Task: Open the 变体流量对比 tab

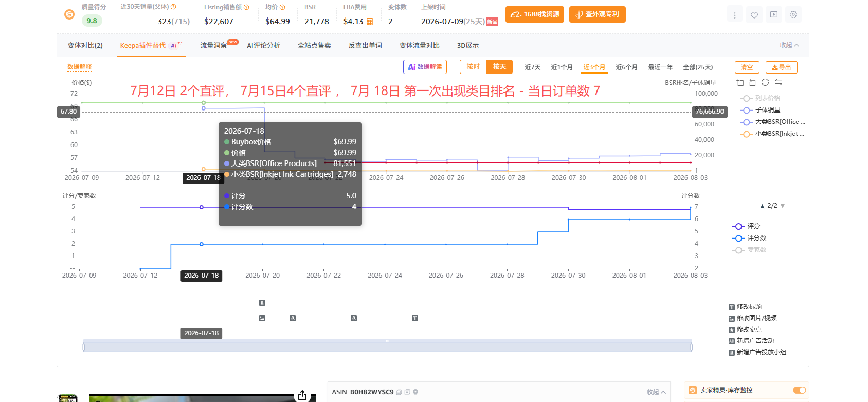Action: pyautogui.click(x=420, y=45)
